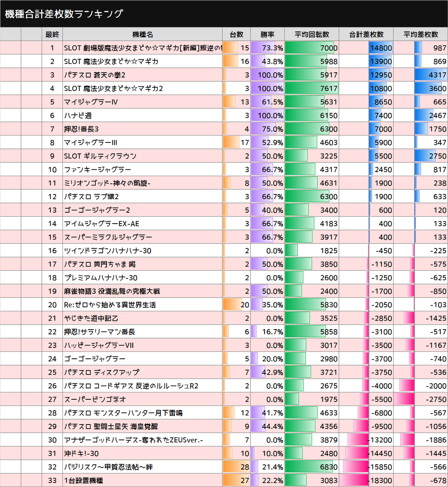Select バジリスク～甲賀忍法帖～絆 machine name
The width and height of the screenshot is (448, 487).
pyautogui.click(x=108, y=467)
